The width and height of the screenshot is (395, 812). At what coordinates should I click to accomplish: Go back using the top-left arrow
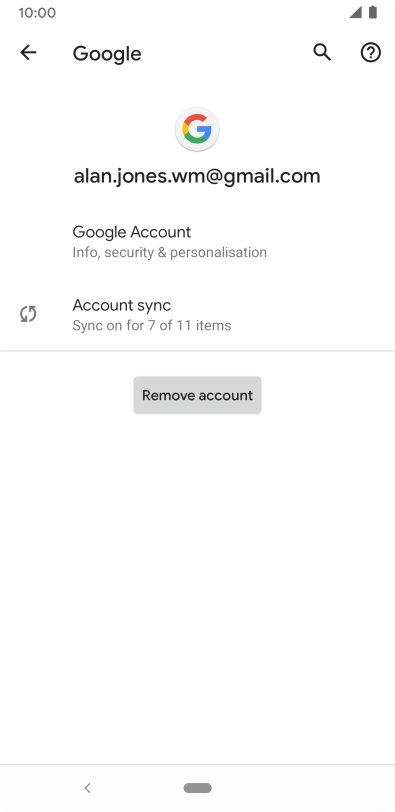click(x=28, y=52)
